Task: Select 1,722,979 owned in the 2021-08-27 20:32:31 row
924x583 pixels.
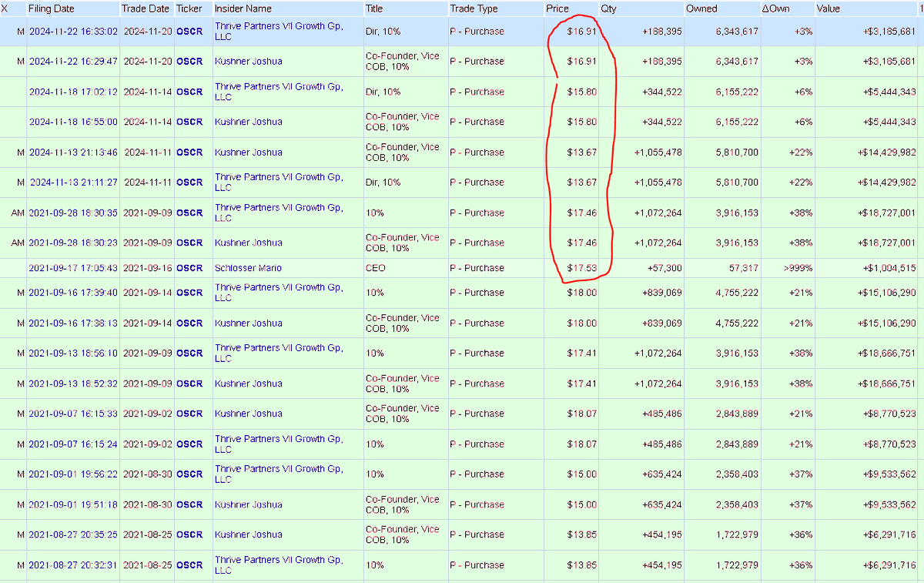Action: click(x=735, y=565)
